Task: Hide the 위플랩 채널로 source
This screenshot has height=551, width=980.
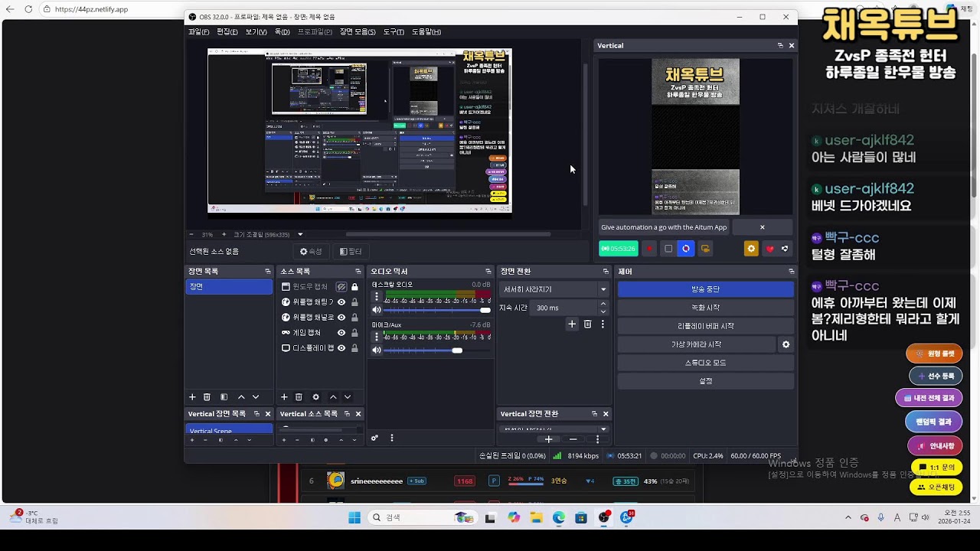Action: click(341, 318)
